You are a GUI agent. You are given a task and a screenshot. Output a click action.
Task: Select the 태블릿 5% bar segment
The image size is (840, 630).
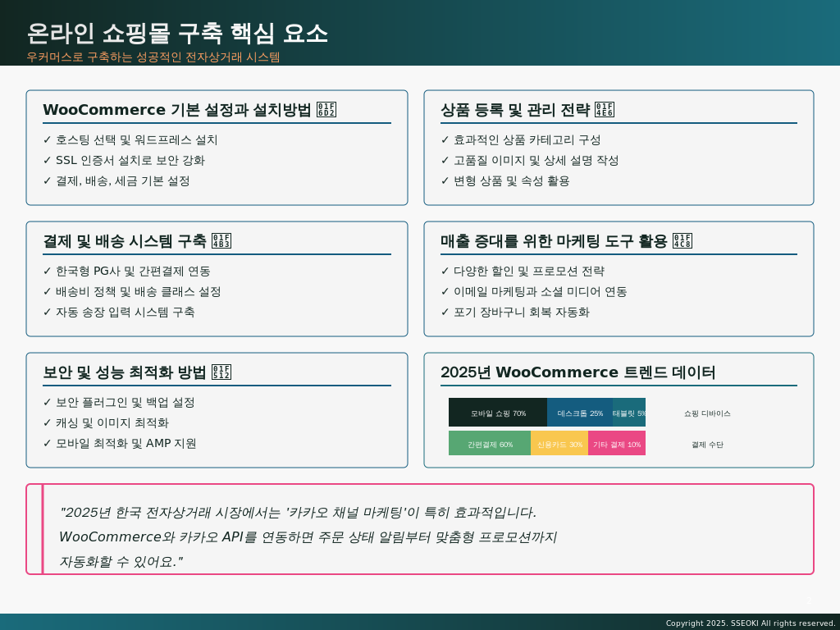[629, 413]
